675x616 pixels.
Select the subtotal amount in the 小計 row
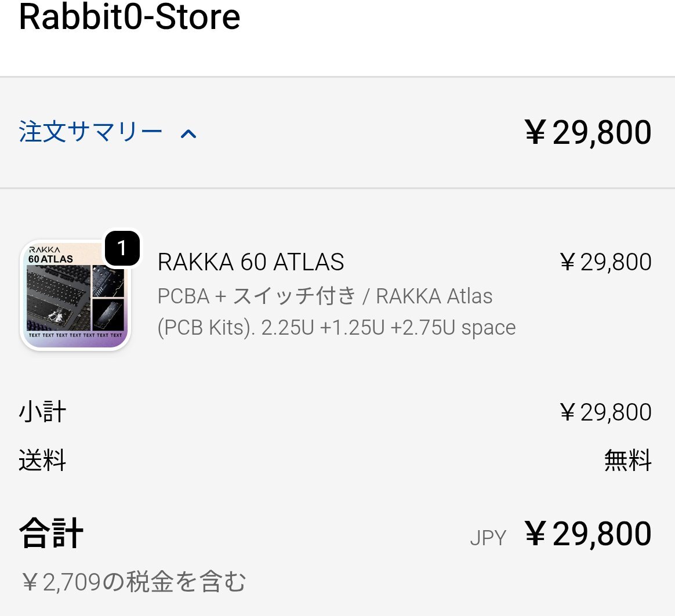tap(605, 412)
